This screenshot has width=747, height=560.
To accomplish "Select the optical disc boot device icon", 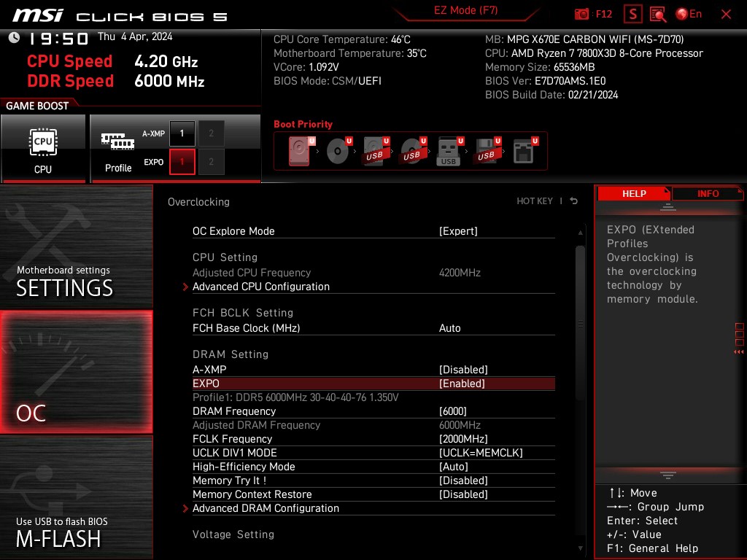I will [338, 151].
